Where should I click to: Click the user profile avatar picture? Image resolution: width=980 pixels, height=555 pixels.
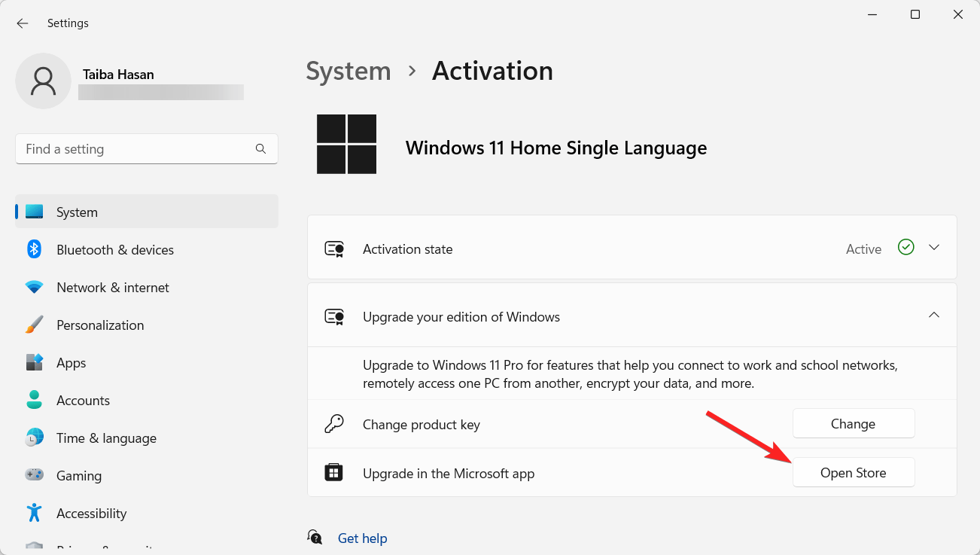click(44, 81)
